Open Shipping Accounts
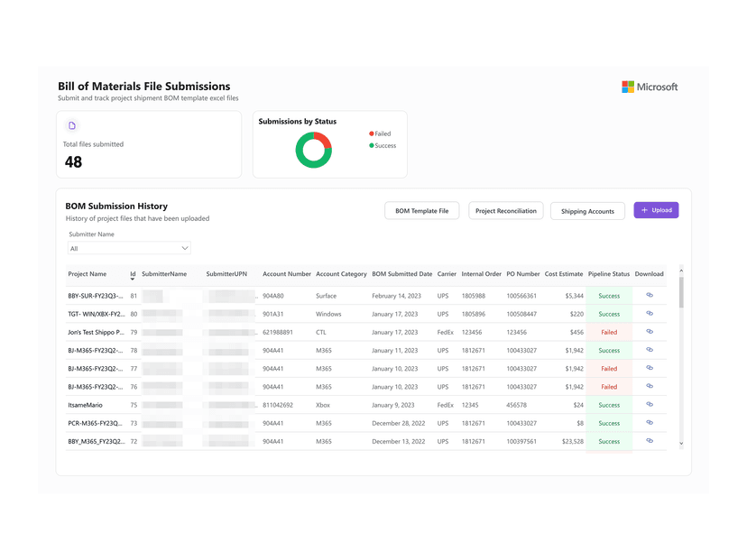The image size is (747, 560). pyautogui.click(x=587, y=209)
